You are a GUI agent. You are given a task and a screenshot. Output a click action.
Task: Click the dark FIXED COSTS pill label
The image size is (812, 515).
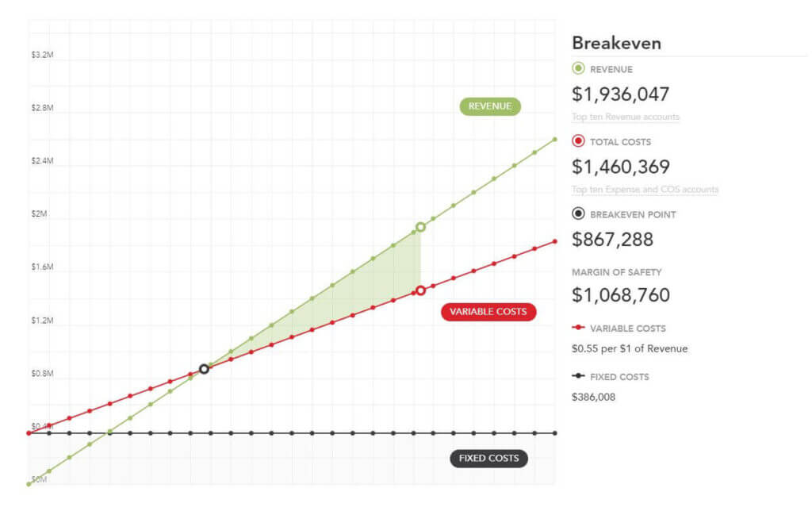pyautogui.click(x=488, y=458)
